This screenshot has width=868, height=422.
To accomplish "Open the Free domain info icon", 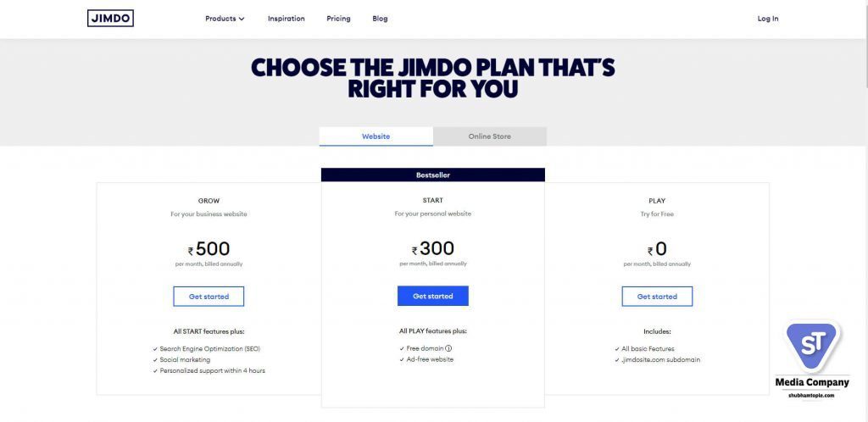I will click(x=448, y=348).
